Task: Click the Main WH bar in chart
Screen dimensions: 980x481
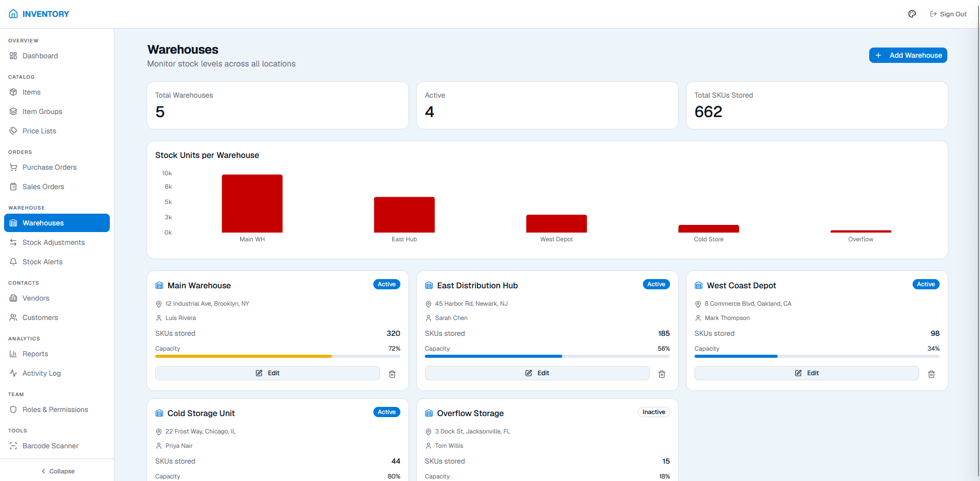Action: click(x=252, y=203)
